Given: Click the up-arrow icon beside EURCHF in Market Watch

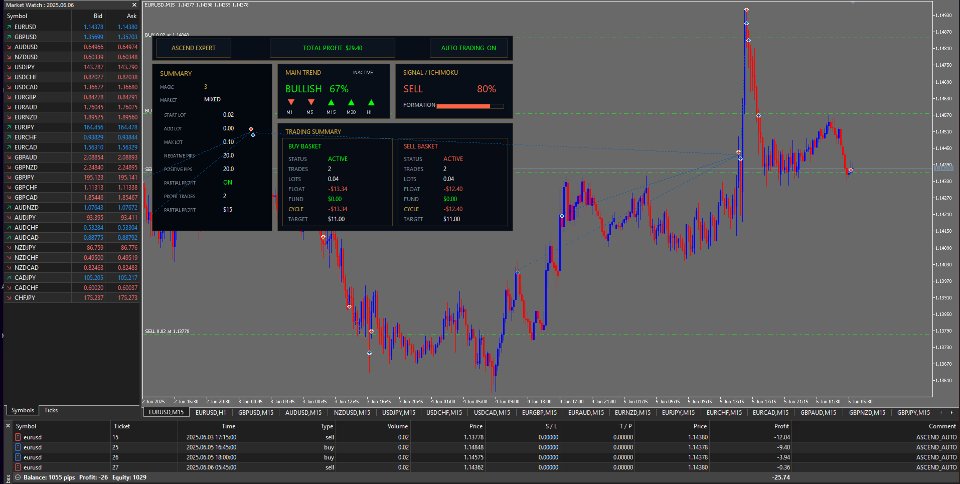Looking at the screenshot, I should click(9, 137).
